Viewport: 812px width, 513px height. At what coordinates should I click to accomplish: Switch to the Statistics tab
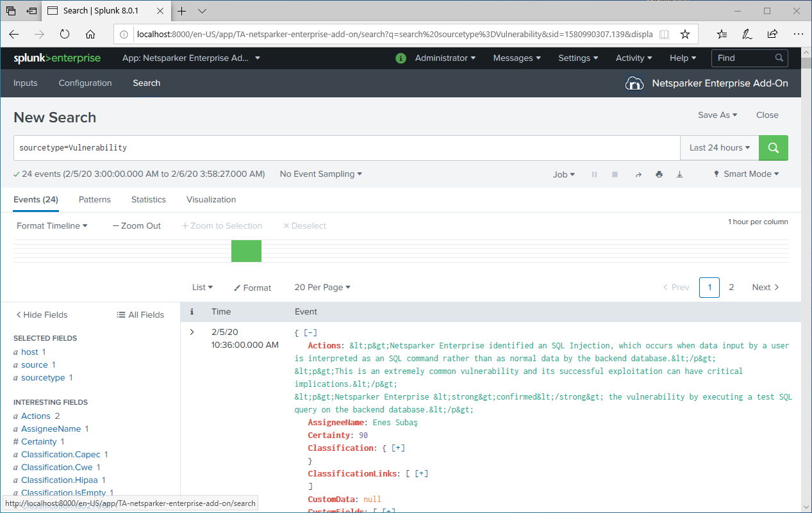click(148, 199)
